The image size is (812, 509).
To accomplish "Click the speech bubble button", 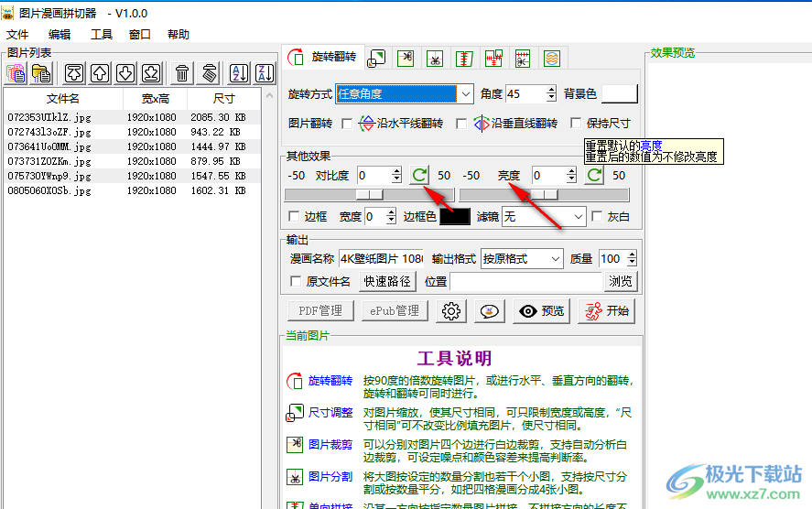I will [490, 311].
